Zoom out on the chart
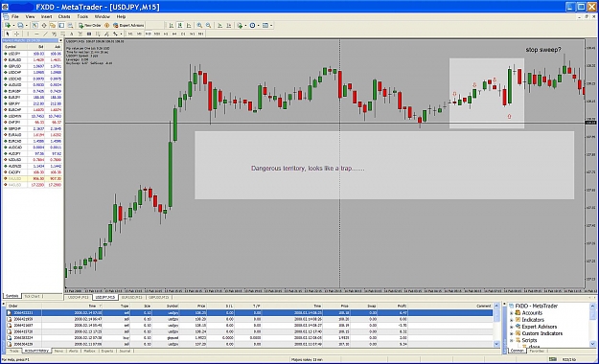Screen dimensions: 599x364 point(209,25)
